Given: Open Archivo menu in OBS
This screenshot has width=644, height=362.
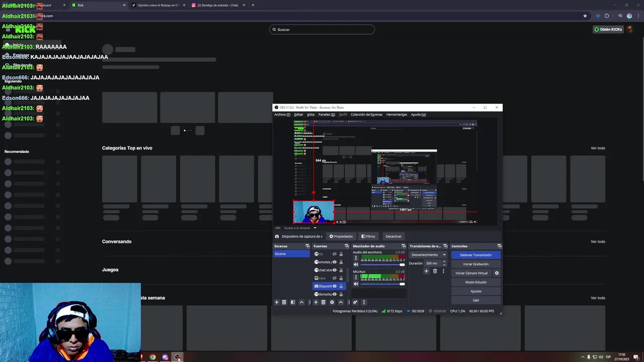Looking at the screenshot, I should [282, 115].
